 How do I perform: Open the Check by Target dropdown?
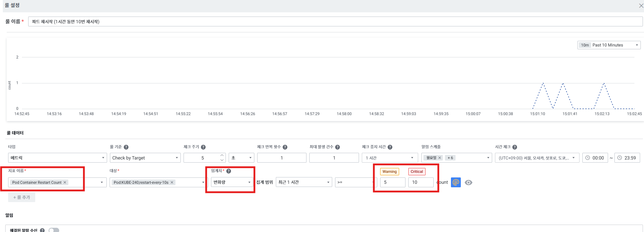point(145,158)
